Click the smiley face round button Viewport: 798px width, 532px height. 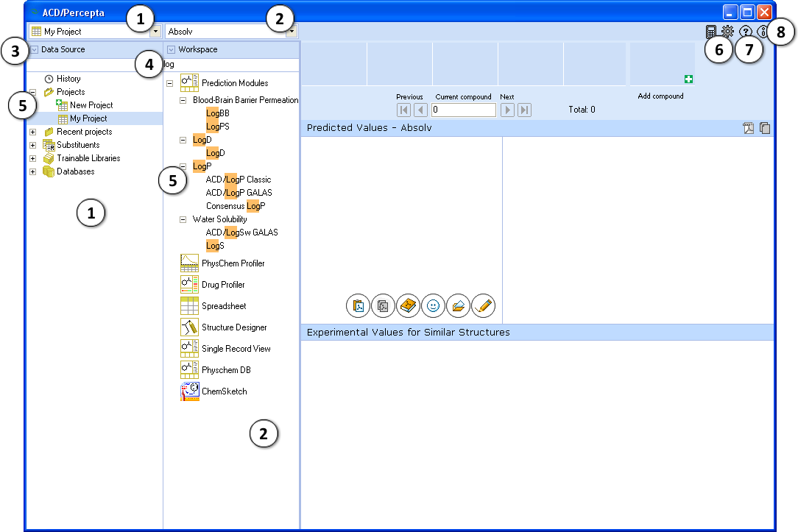coord(433,305)
